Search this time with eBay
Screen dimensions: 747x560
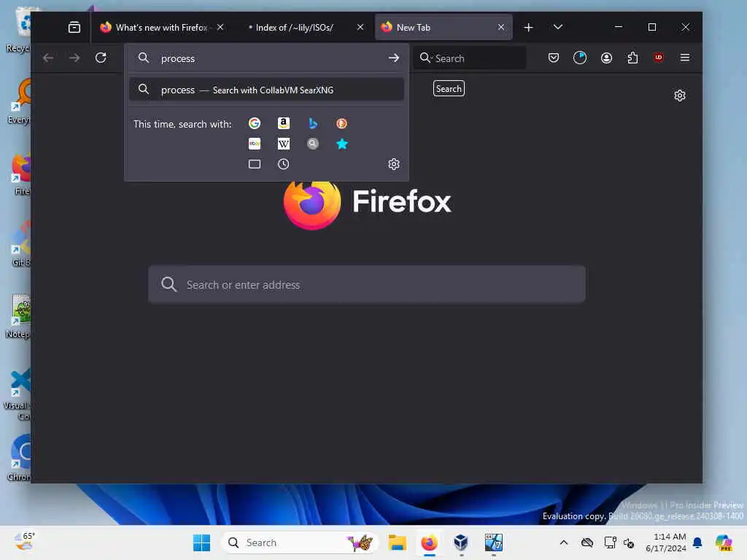[x=255, y=144]
